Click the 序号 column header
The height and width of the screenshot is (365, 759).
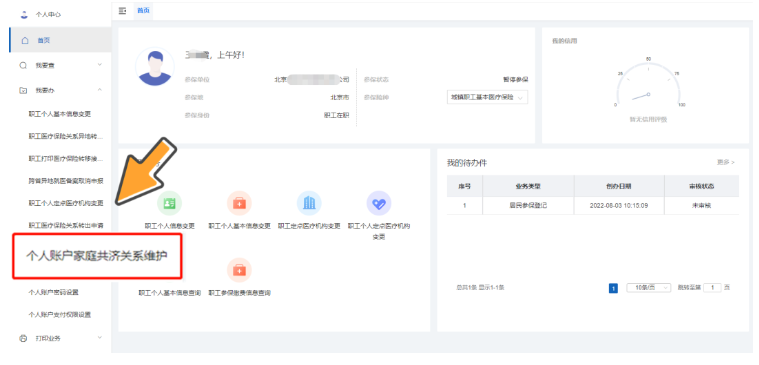click(465, 186)
